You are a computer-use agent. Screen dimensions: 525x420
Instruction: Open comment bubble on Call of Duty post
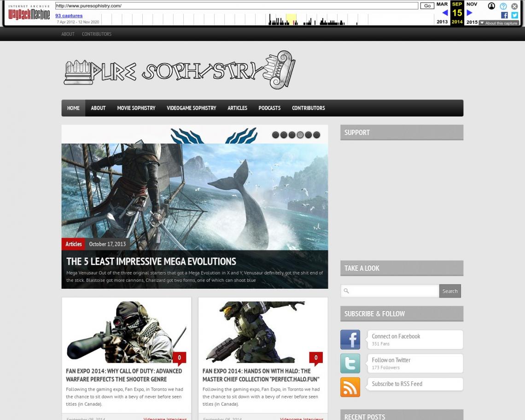point(180,358)
